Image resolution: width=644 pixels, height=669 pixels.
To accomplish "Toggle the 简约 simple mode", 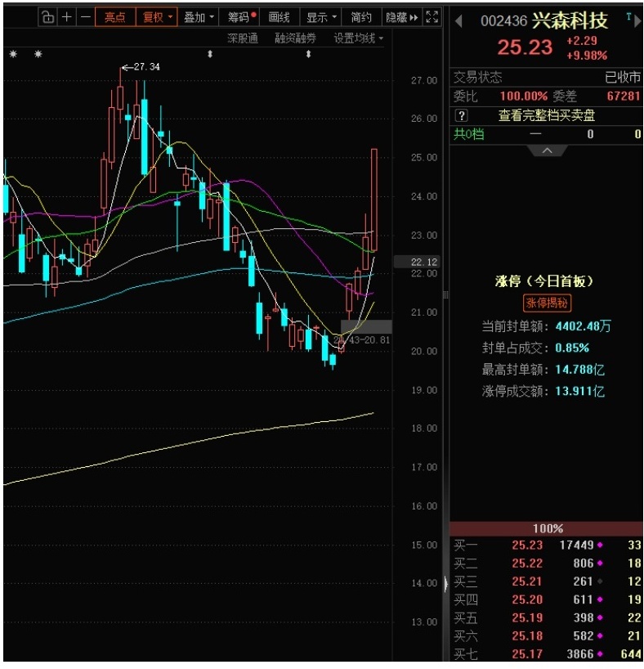I will coord(361,17).
